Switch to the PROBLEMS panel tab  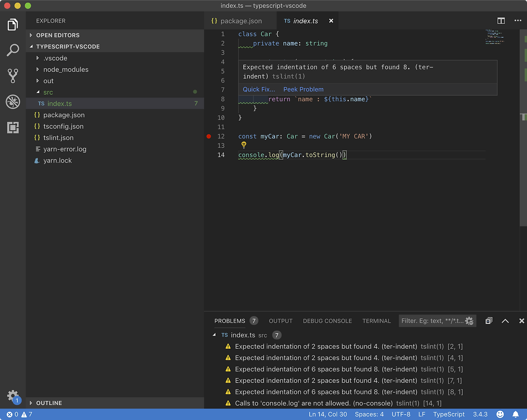(236, 321)
